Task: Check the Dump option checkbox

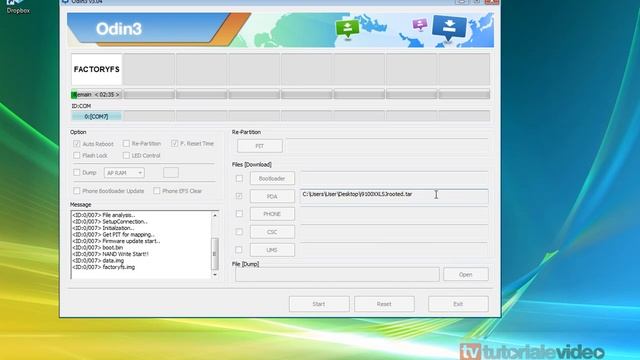Action: pos(77,172)
